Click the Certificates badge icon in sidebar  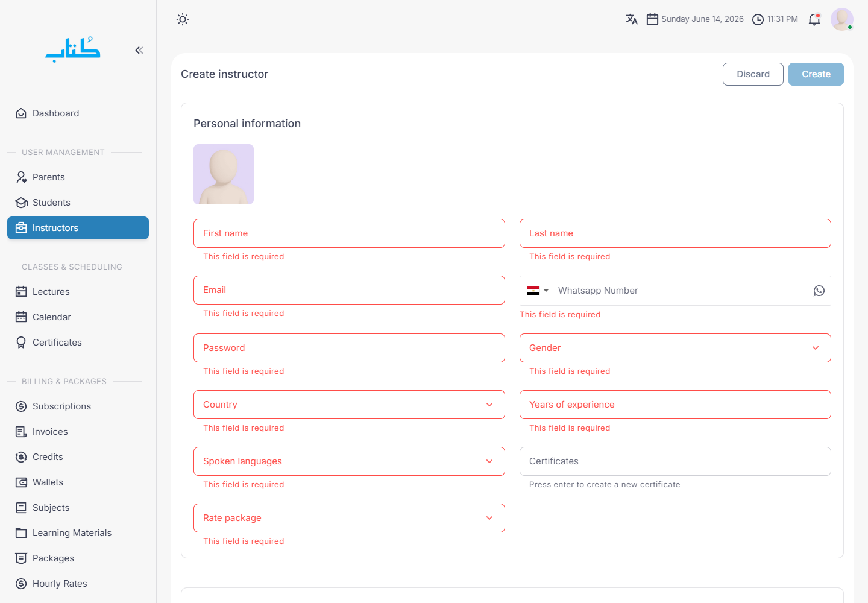pyautogui.click(x=21, y=343)
